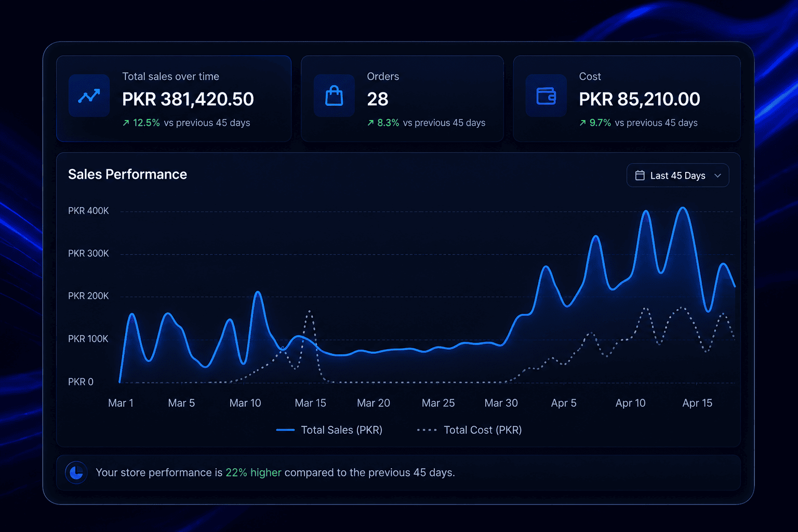Click the sales line peak near Mar 11

(x=258, y=292)
